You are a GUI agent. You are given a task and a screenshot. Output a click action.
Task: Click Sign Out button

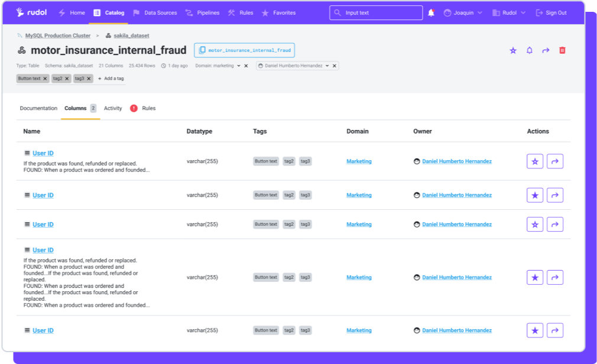pyautogui.click(x=551, y=12)
